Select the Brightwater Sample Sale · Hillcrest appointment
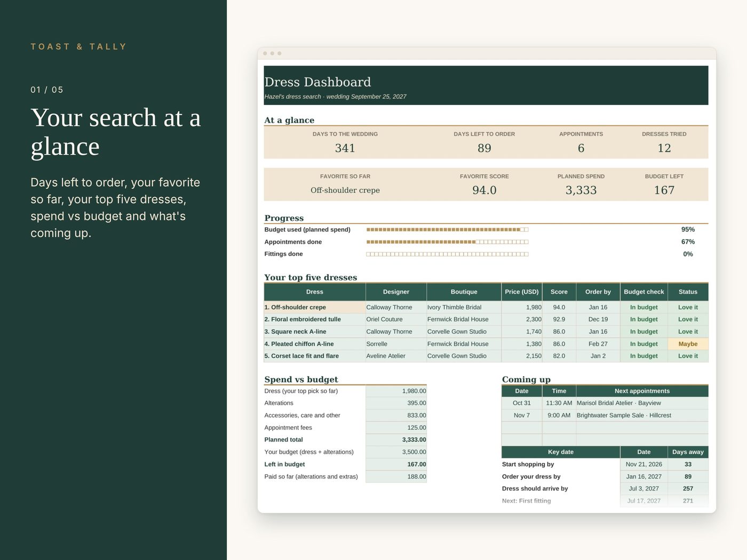The height and width of the screenshot is (560, 747). tap(642, 415)
